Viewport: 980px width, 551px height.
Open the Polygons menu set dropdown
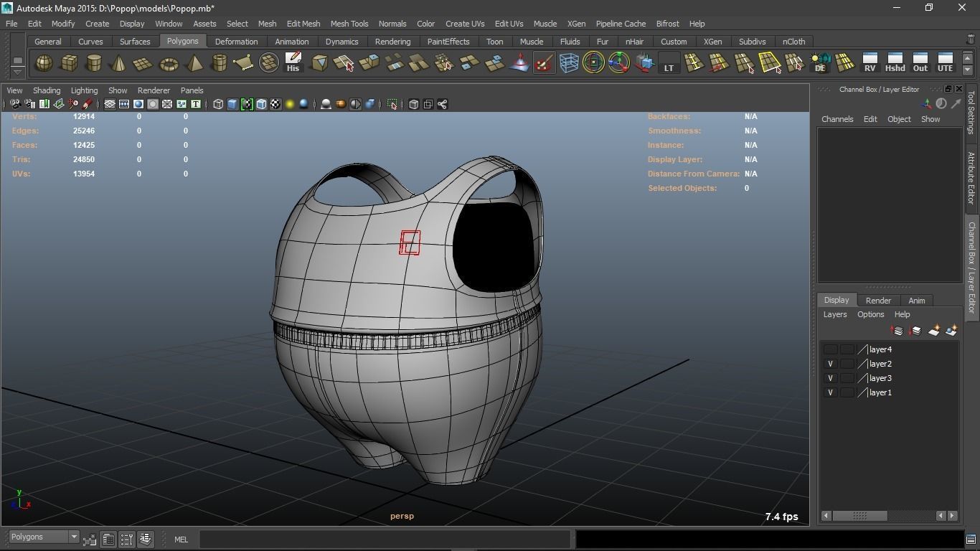tap(44, 537)
